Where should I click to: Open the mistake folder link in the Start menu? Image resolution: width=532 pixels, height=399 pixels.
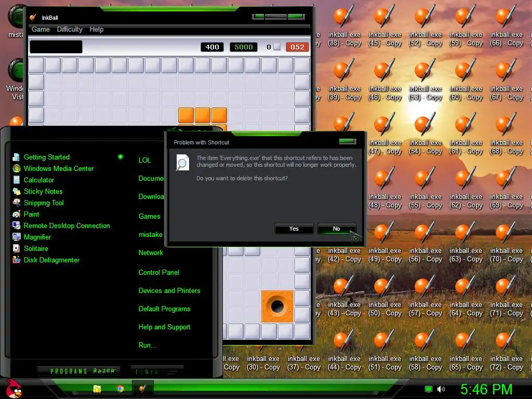(150, 234)
